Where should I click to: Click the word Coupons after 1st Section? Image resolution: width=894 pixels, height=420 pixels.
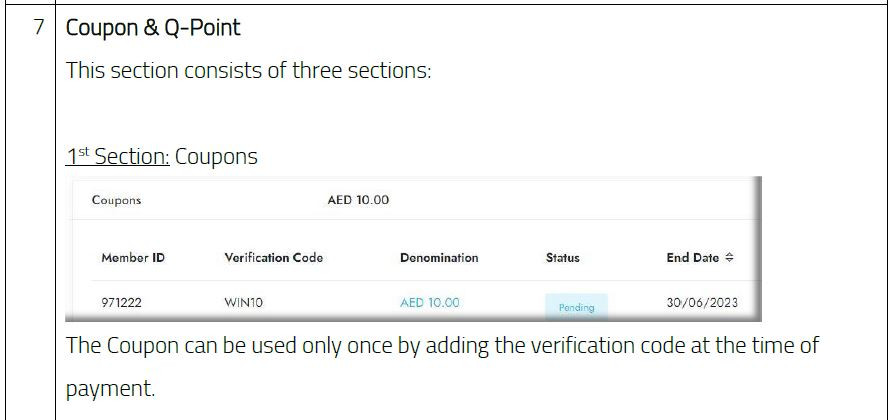[x=216, y=157]
